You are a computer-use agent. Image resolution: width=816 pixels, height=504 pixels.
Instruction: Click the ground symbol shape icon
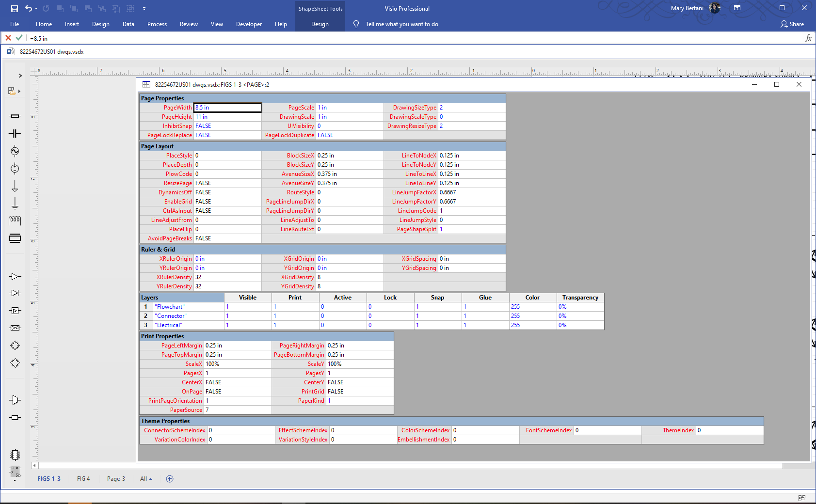(x=15, y=203)
